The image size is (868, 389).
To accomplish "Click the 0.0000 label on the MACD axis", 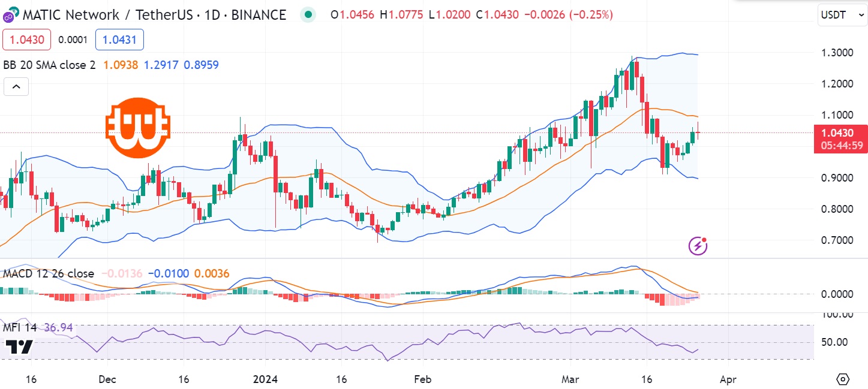I will [836, 294].
